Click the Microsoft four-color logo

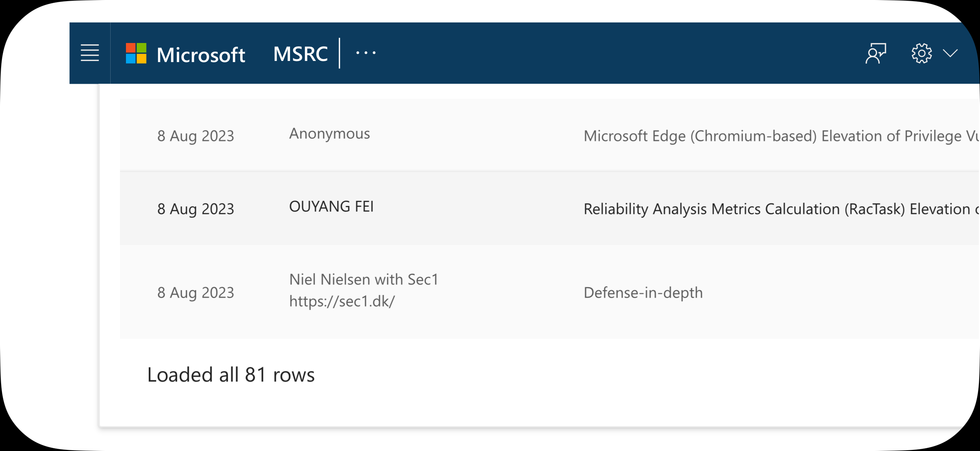(x=136, y=53)
